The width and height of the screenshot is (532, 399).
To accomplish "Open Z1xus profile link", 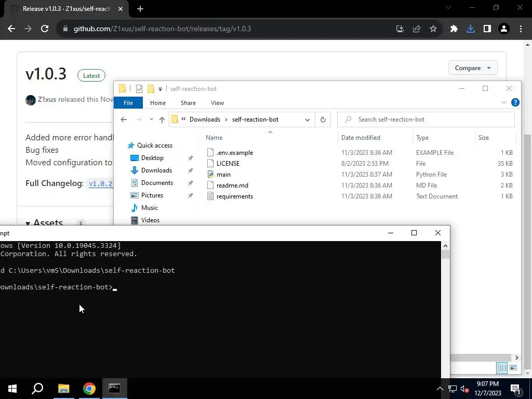I will coord(47,99).
